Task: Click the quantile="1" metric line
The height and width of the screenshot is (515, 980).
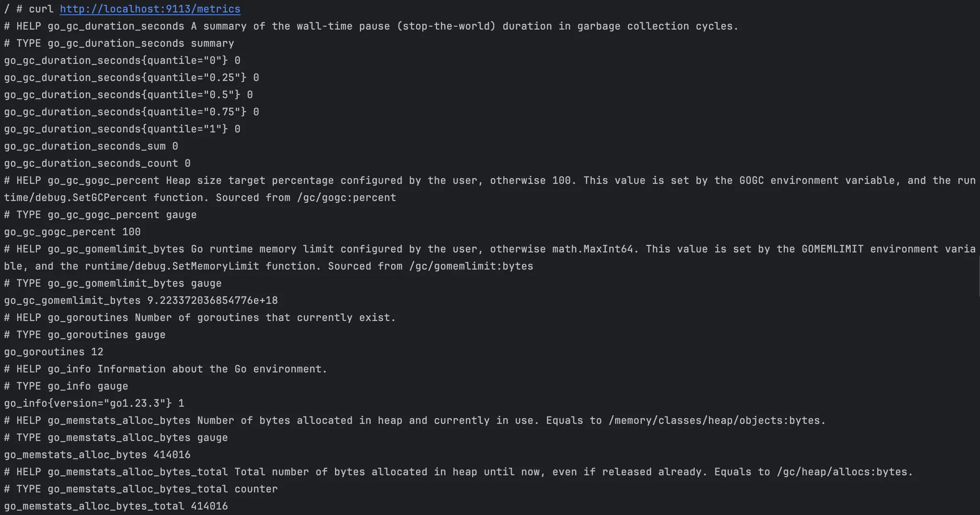Action: click(122, 129)
